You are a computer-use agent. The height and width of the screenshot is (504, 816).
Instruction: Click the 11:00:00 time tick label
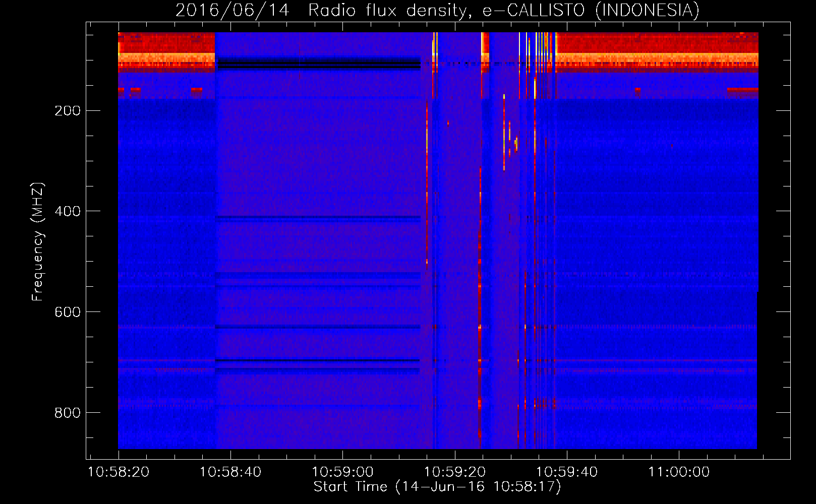coord(679,472)
